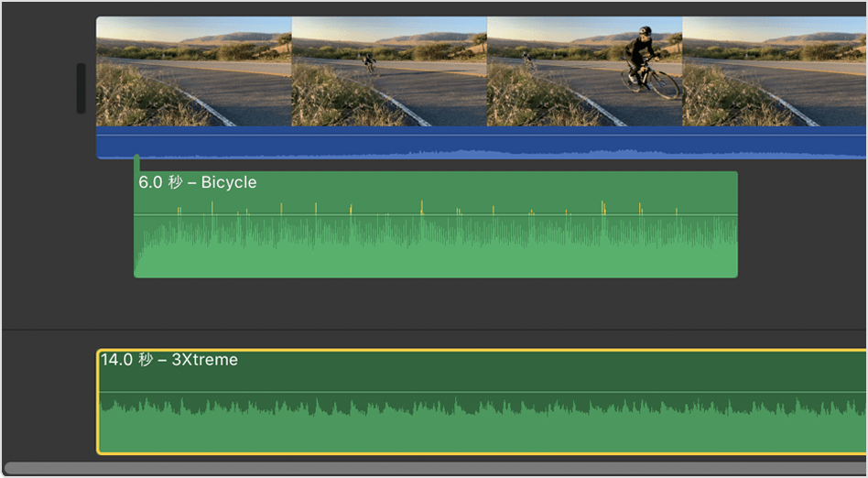Image resolution: width=868 pixels, height=478 pixels.
Task: Click the horizontal timeline scrollbar
Action: pyautogui.click(x=436, y=469)
